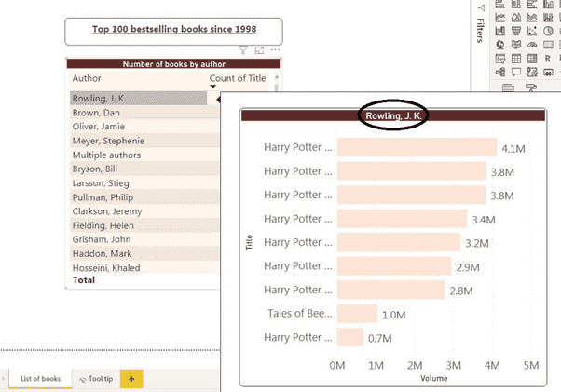The image size is (561, 392).
Task: Select the globe map visualization icon
Action: (x=499, y=45)
